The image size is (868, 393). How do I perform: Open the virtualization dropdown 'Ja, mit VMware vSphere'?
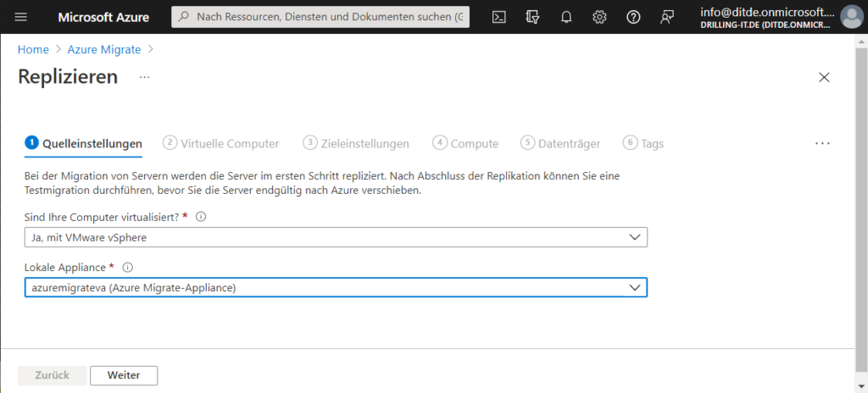[x=336, y=237]
